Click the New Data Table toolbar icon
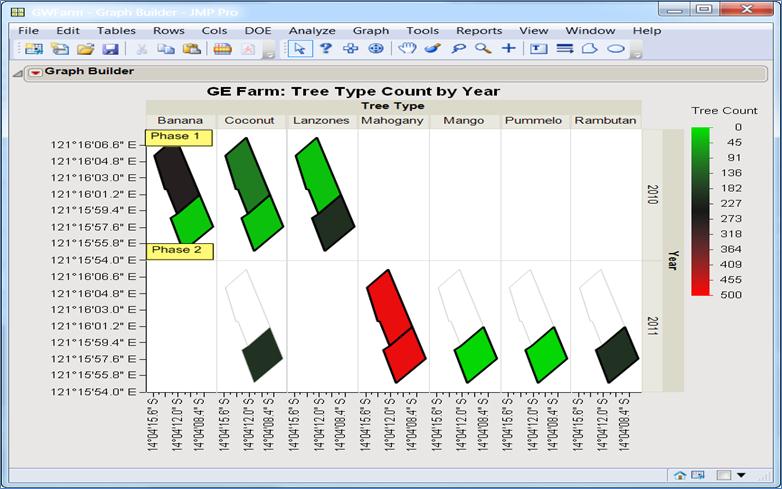Image resolution: width=782 pixels, height=489 pixels. tap(34, 49)
